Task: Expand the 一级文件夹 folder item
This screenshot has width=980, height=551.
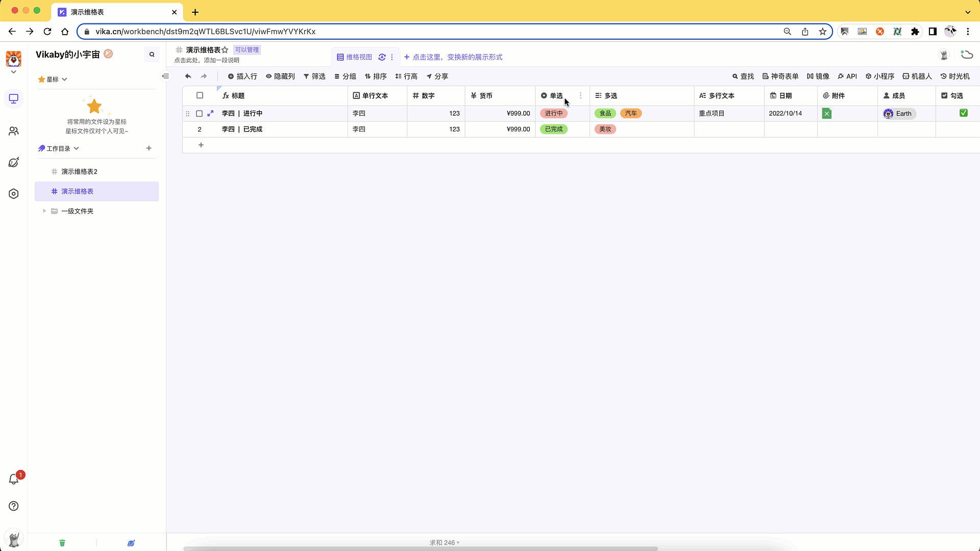Action: [44, 211]
